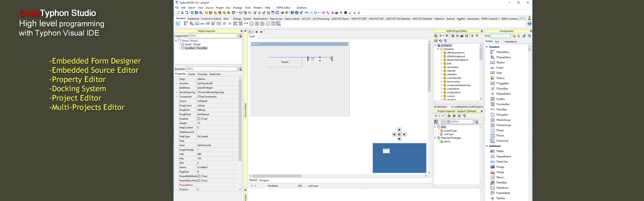Pick the TCheckBox icon in component toolbar
644x201 pixels.
[x=224, y=24]
